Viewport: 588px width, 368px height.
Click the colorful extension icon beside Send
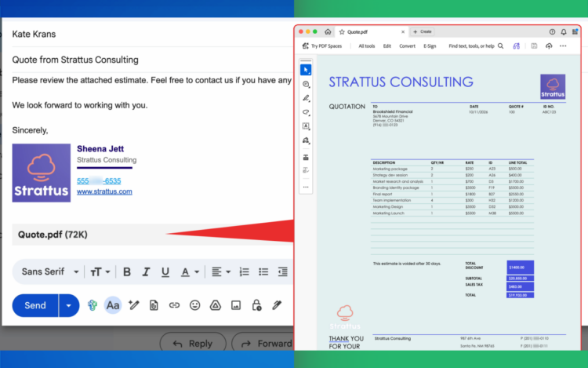(93, 305)
